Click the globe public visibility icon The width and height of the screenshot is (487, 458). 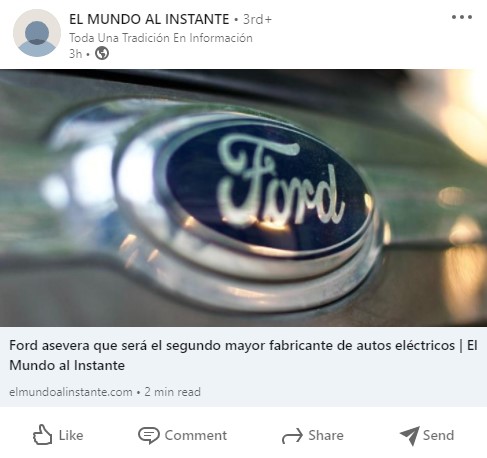[x=102, y=53]
